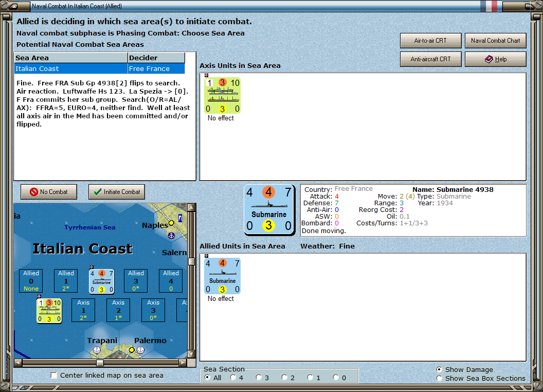Click the Initiate Combat button
The height and width of the screenshot is (392, 543).
click(117, 192)
